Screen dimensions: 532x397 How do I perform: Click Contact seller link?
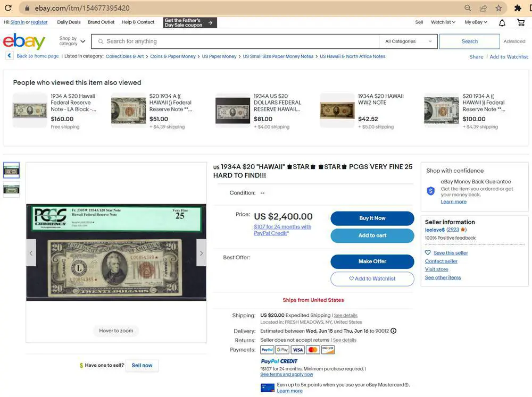click(x=441, y=261)
